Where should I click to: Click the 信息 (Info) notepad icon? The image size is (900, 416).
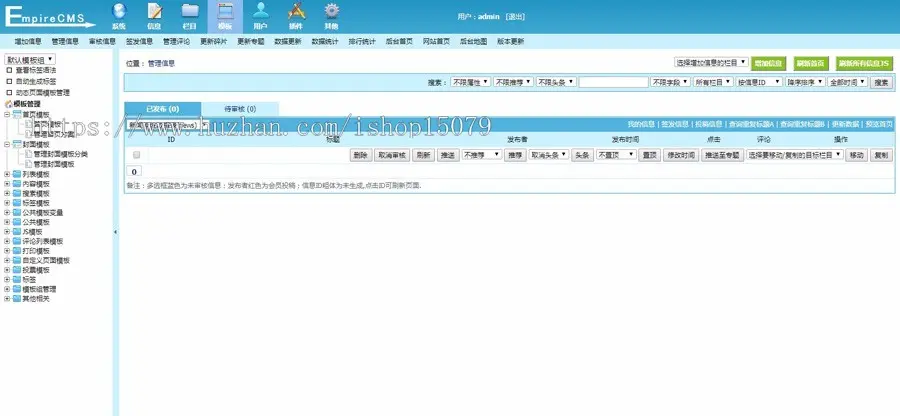point(154,14)
